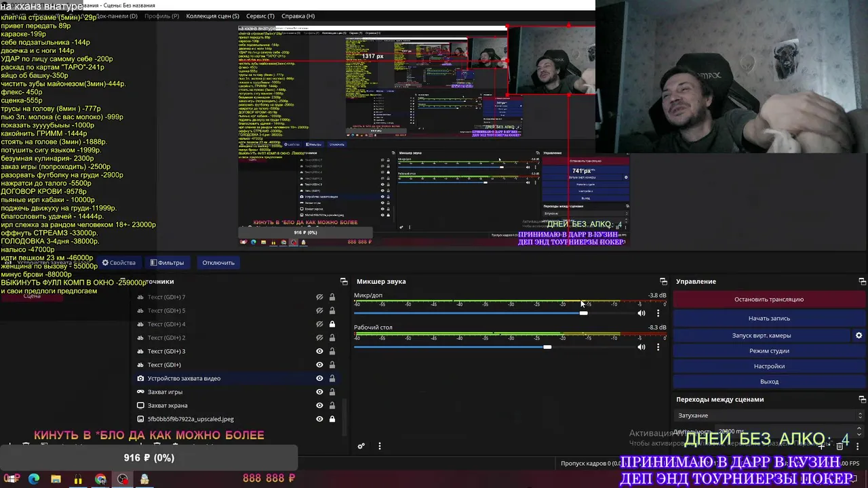Open Свойства of the selected source

pos(119,262)
